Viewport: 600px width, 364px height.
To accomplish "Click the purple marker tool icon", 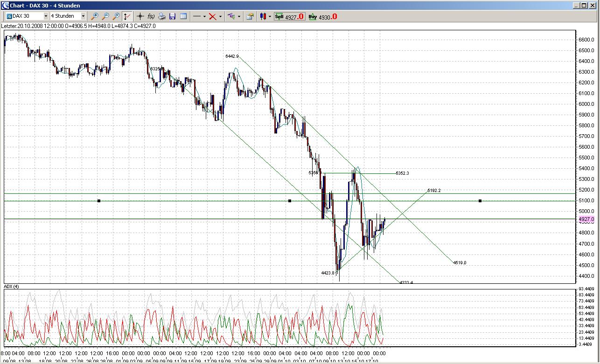I will 231,16.
